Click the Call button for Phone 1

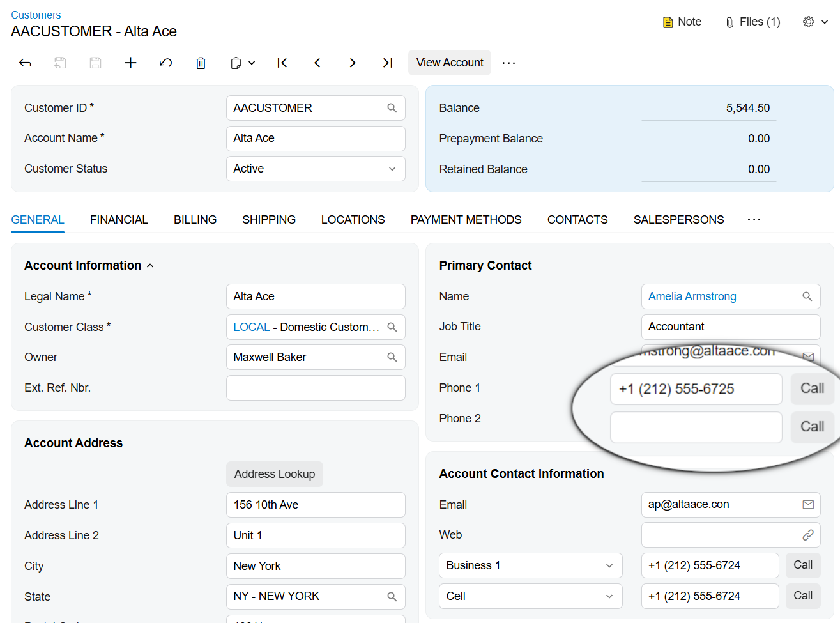tap(813, 388)
